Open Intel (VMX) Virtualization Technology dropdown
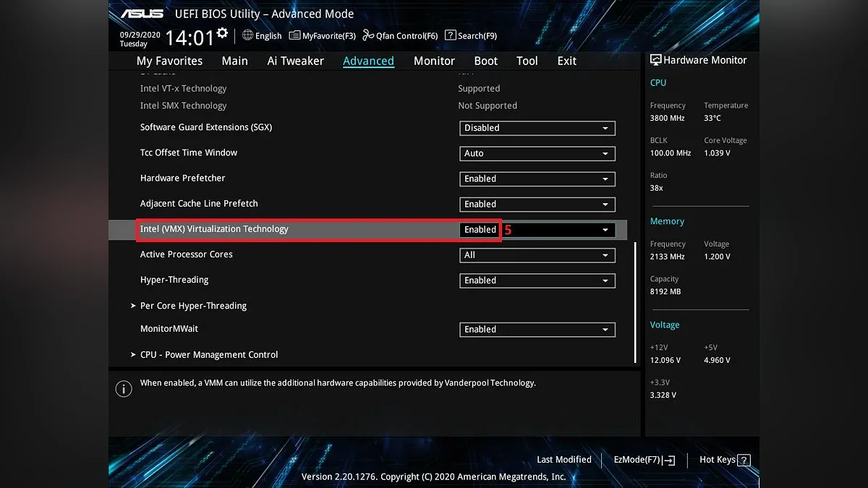868x488 pixels. 537,229
